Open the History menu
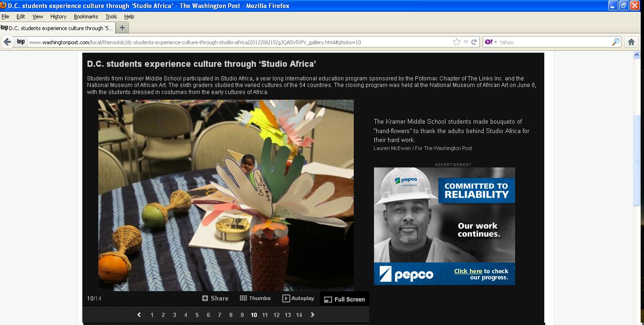This screenshot has width=644, height=325. (58, 16)
